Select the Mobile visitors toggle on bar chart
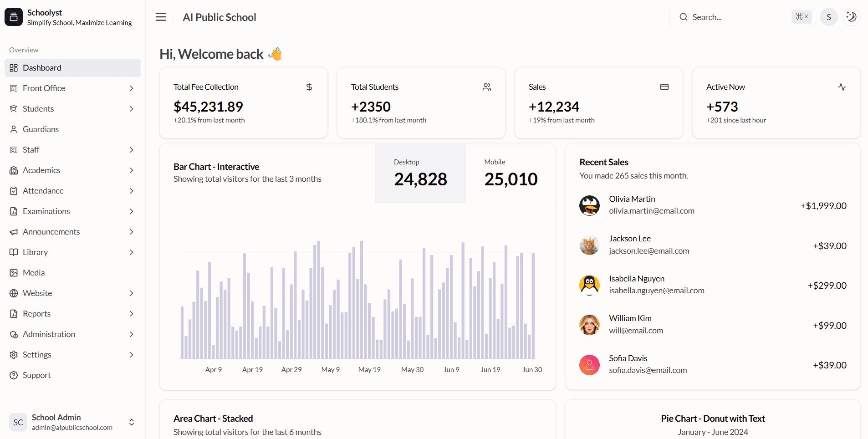Viewport: 868px width, 439px height. tap(511, 173)
